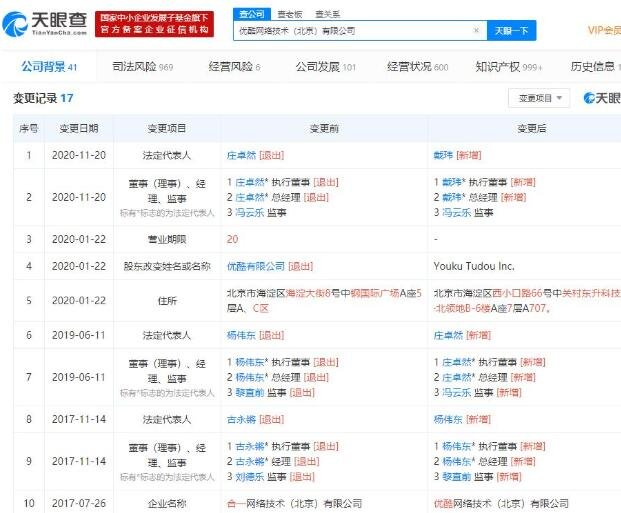Select the 查公司 search tab
Screen dimensions: 621x513
click(251, 14)
